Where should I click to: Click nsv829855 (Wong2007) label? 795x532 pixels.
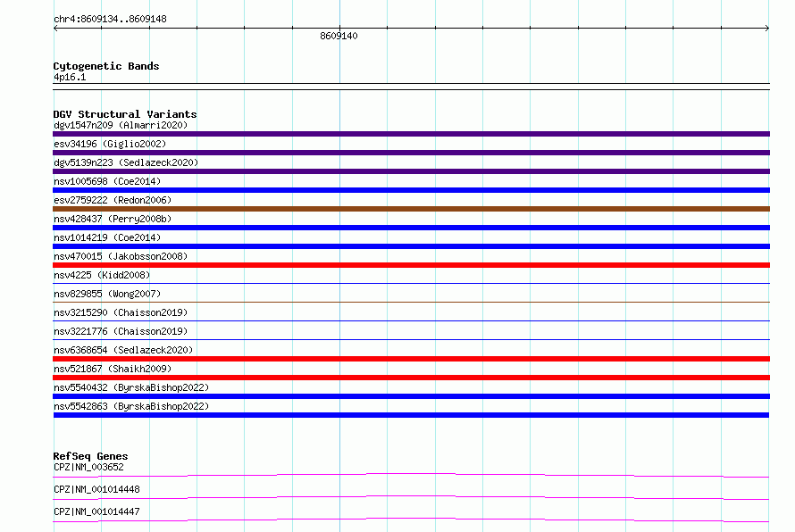click(107, 294)
